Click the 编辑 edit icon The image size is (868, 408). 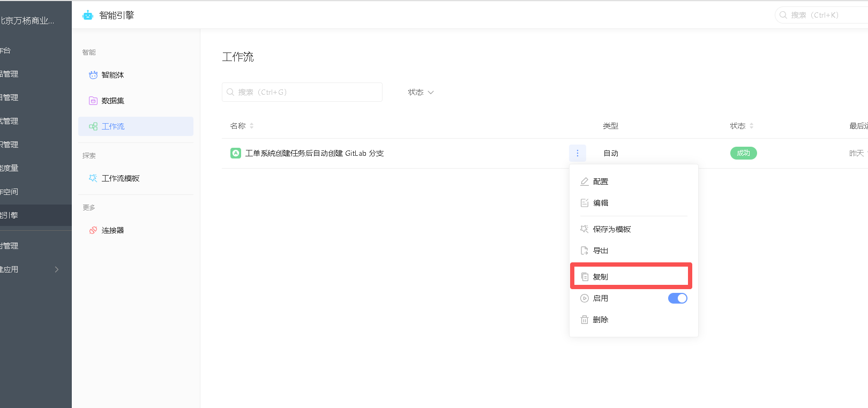point(585,203)
